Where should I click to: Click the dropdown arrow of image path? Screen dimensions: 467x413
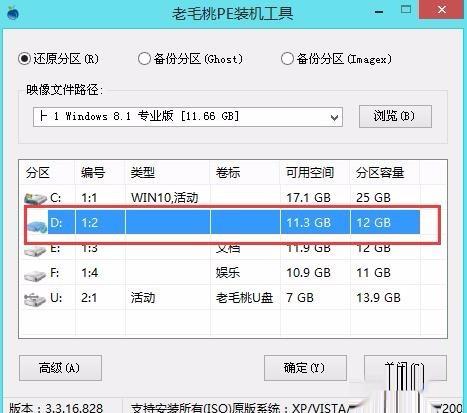click(x=334, y=117)
